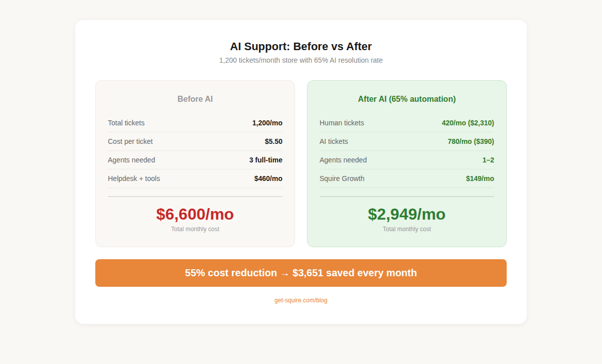Click the "$5.50" cost per ticket value
This screenshot has width=602, height=364.
[x=273, y=141]
